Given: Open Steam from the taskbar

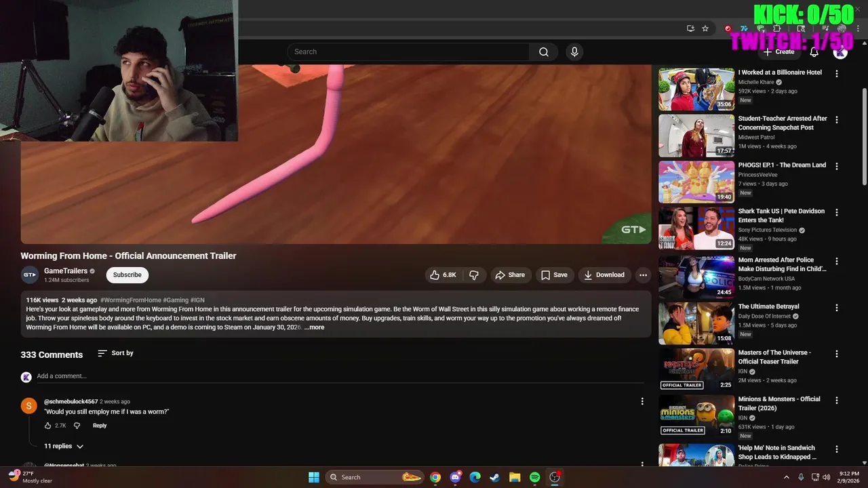Looking at the screenshot, I should 494,477.
